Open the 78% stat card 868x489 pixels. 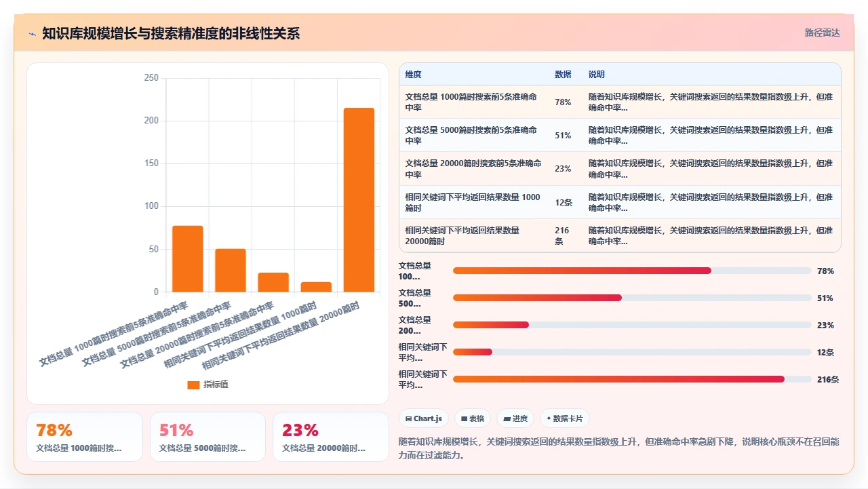coord(85,437)
